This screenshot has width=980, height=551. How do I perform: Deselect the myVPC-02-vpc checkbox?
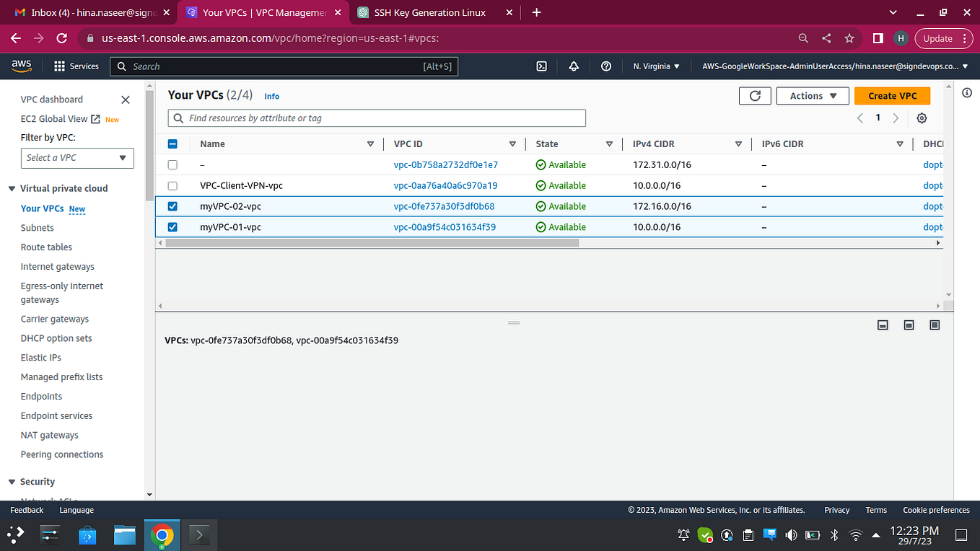172,206
